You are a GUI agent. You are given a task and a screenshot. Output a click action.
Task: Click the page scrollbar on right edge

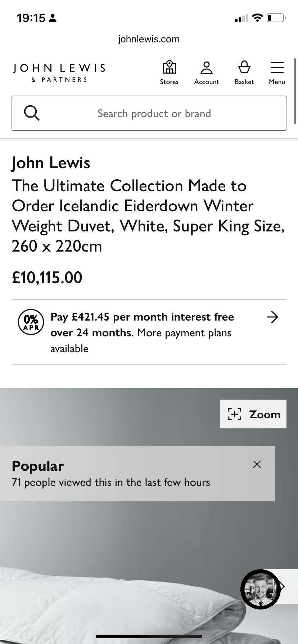point(295,92)
